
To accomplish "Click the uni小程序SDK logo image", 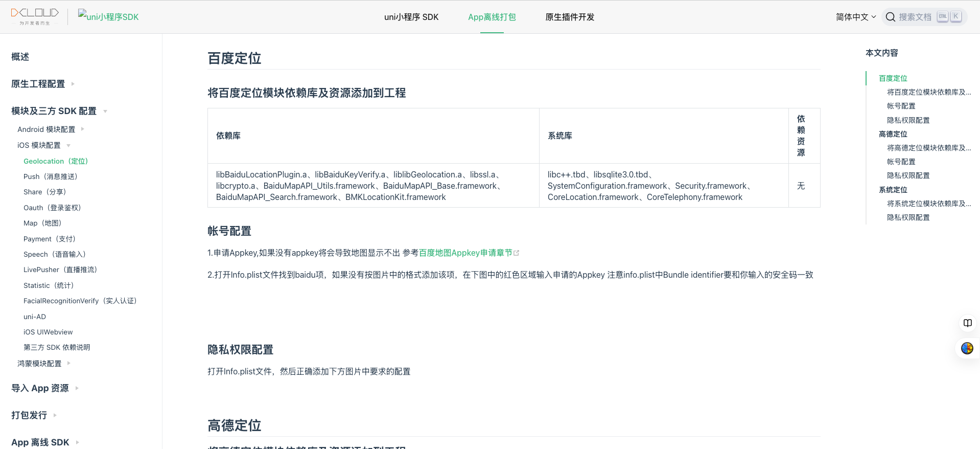I will pyautogui.click(x=108, y=16).
